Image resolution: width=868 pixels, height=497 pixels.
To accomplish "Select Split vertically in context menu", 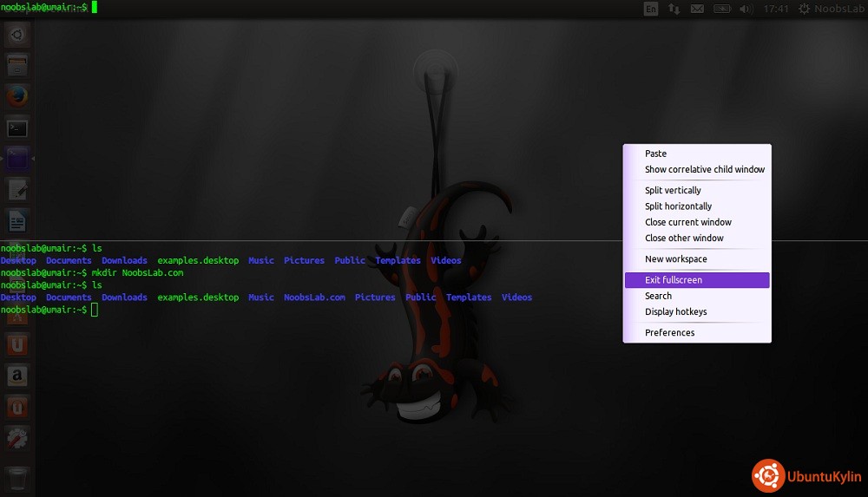I will pos(673,190).
